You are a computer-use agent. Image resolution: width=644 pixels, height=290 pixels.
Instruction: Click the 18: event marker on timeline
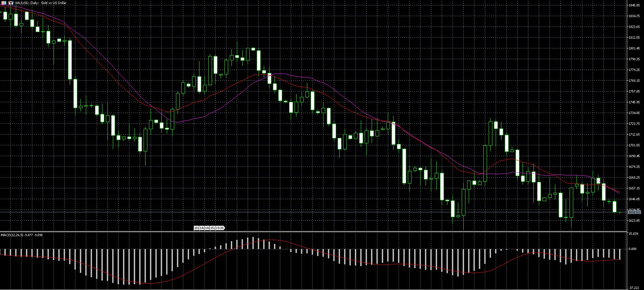196,228
